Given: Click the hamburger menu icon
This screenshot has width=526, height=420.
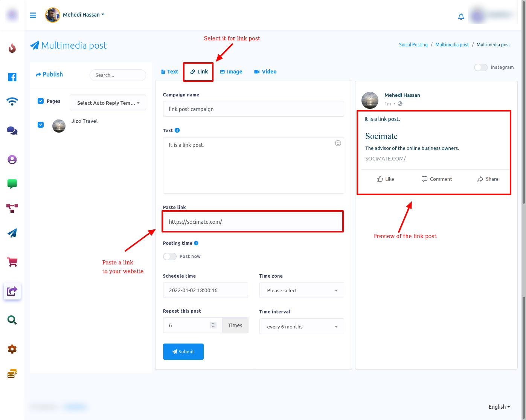Looking at the screenshot, I should click(x=33, y=15).
